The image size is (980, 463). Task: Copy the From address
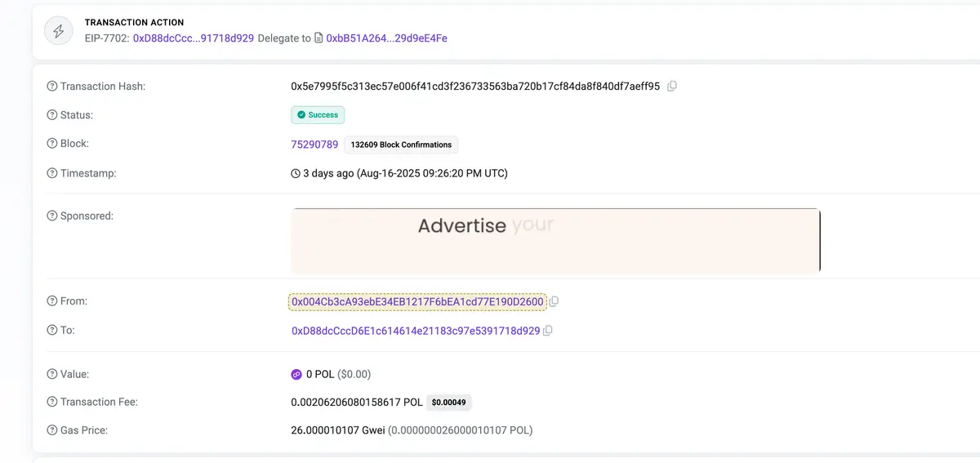(x=554, y=301)
